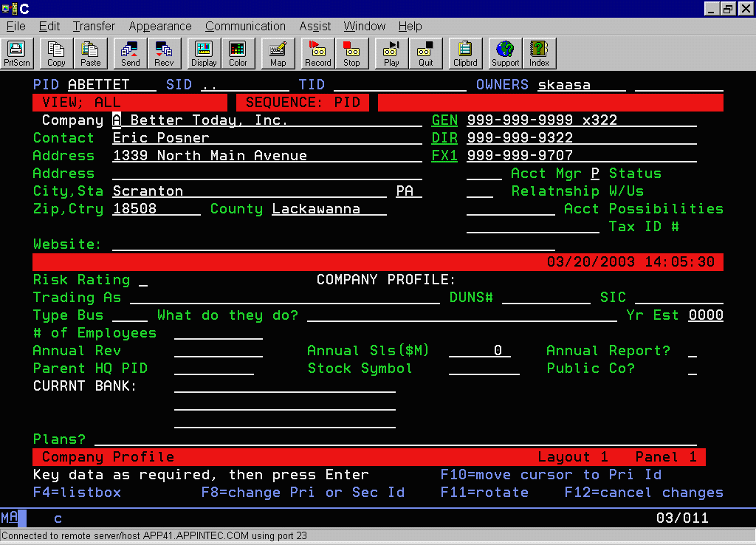Click F10=move cursor to Pri Id
The width and height of the screenshot is (756, 545).
click(551, 475)
